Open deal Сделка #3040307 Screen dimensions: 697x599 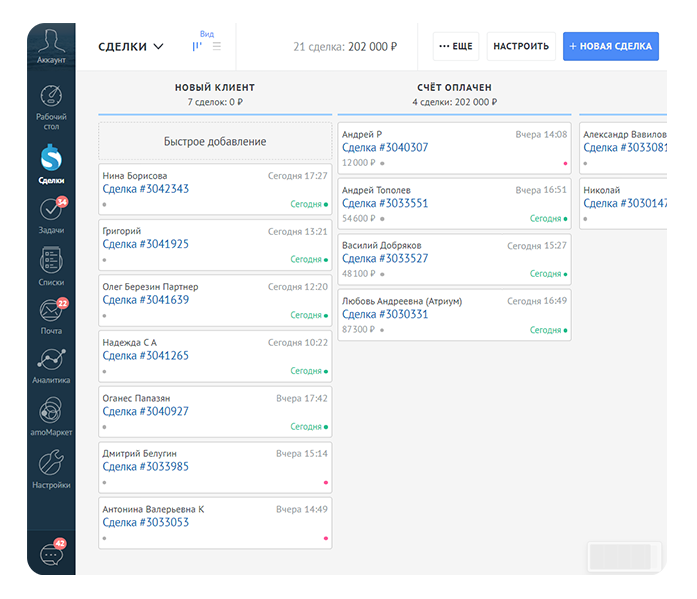pyautogui.click(x=385, y=148)
